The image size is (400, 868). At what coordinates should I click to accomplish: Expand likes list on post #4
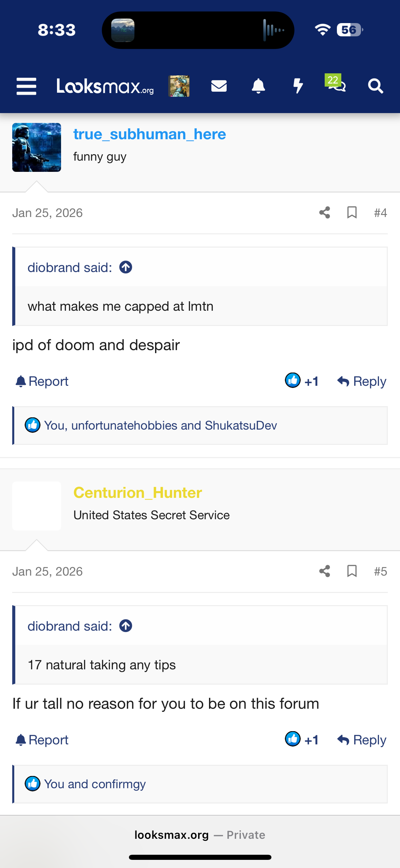tap(160, 426)
